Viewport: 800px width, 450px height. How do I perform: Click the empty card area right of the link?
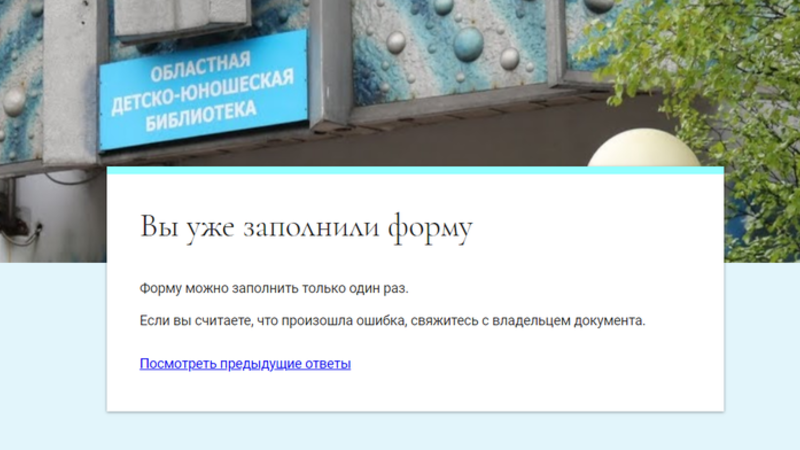tap(540, 364)
